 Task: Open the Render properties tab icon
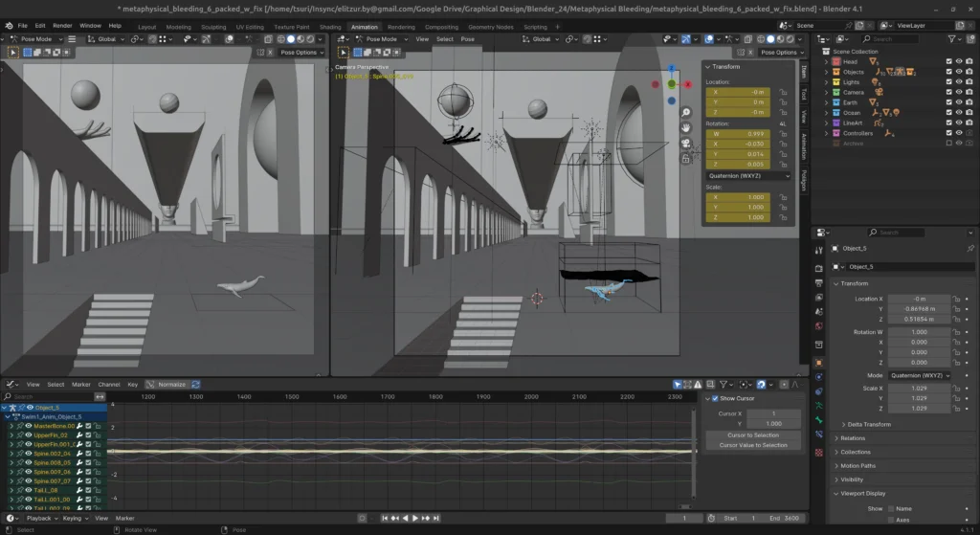pyautogui.click(x=819, y=268)
